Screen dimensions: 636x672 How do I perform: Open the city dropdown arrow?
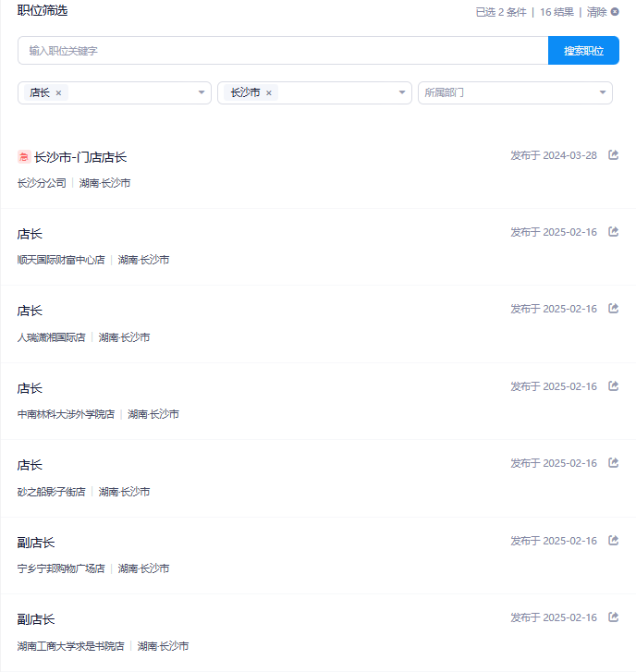pos(402,92)
